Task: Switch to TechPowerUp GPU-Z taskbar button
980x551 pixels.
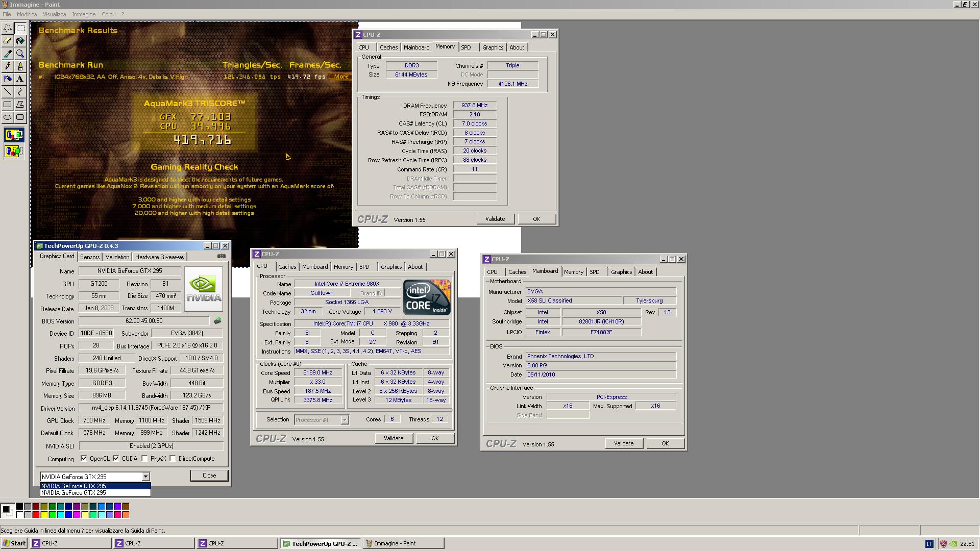Action: [321, 543]
